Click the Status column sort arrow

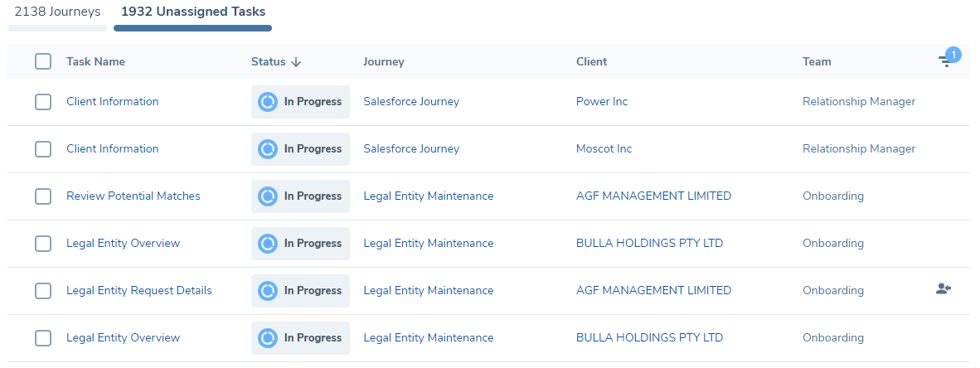296,62
